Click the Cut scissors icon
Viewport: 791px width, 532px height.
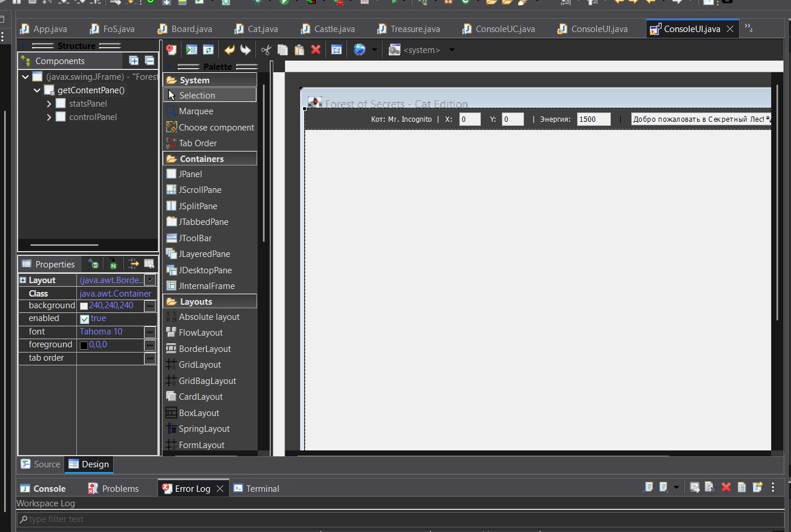coord(266,50)
